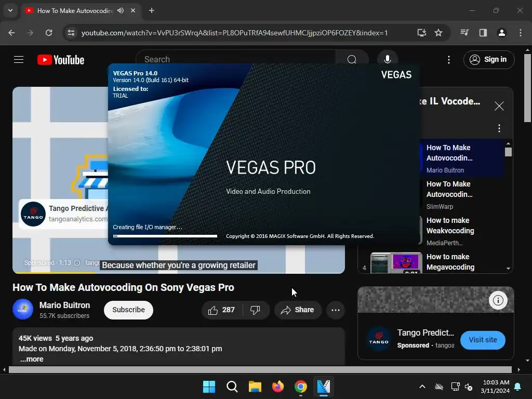
Task: View site information icon in address bar
Action: coord(71,33)
